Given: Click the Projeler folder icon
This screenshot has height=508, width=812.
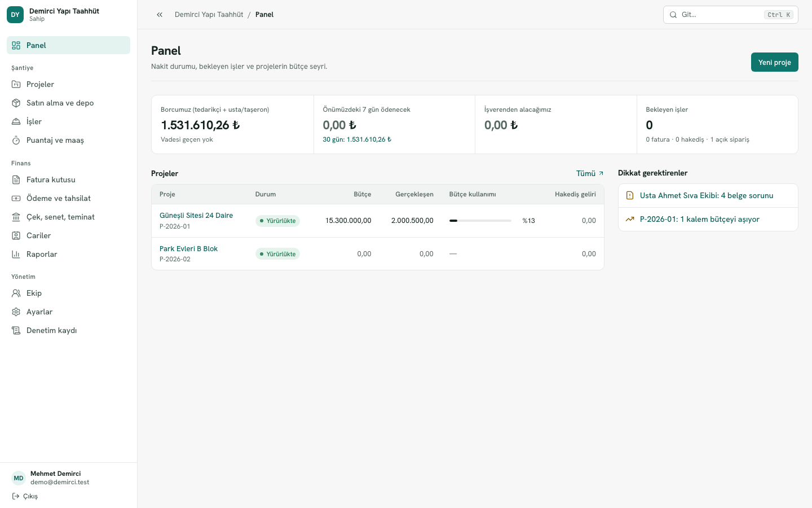Looking at the screenshot, I should click(16, 84).
